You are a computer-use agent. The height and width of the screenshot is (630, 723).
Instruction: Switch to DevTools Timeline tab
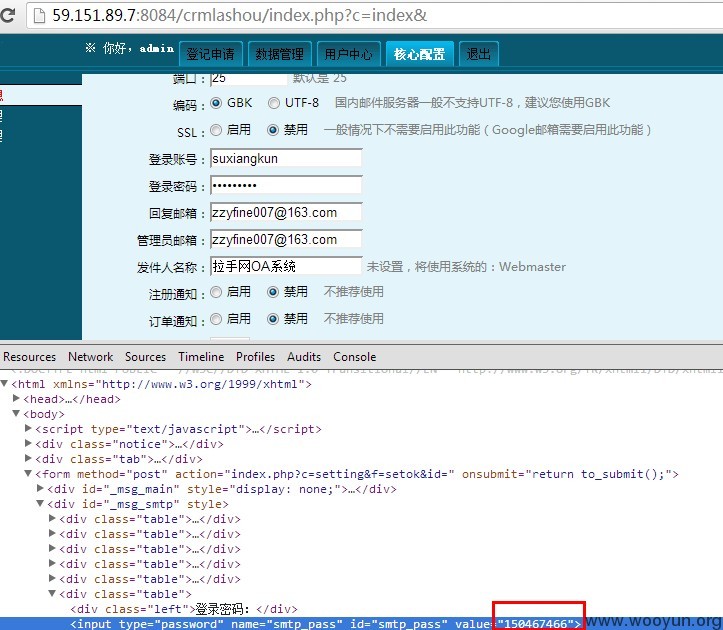pyautogui.click(x=201, y=357)
